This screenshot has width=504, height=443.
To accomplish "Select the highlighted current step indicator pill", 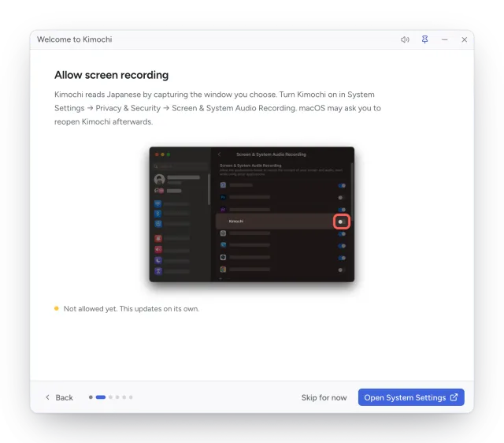I will click(x=101, y=397).
